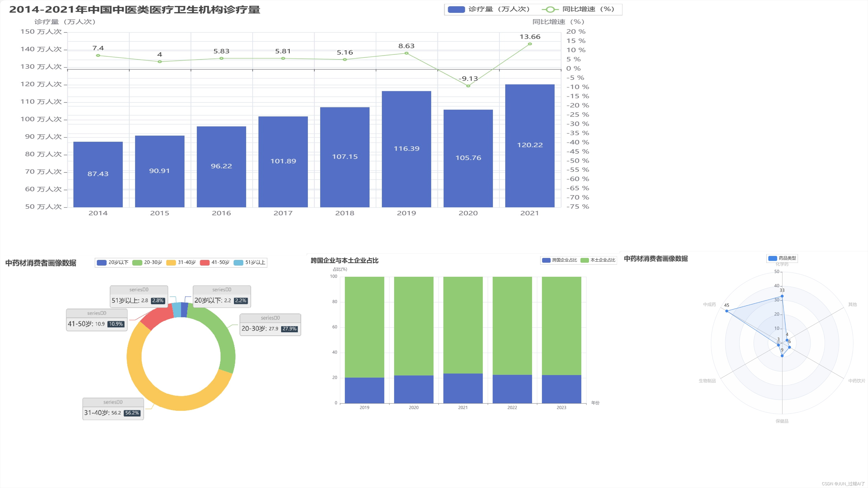
Task: Toggle the 51岁以上 light-blue legend entry
Action: [238, 263]
